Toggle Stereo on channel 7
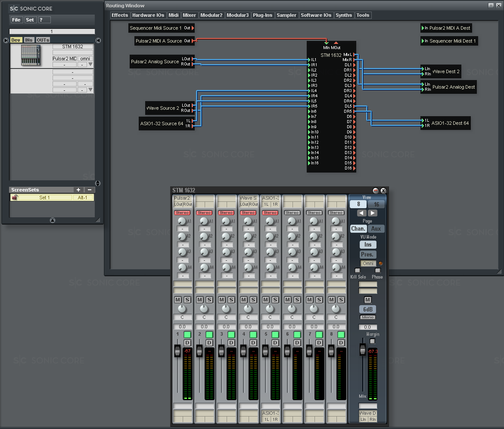Screen dimensions: 504x429 [x=314, y=213]
